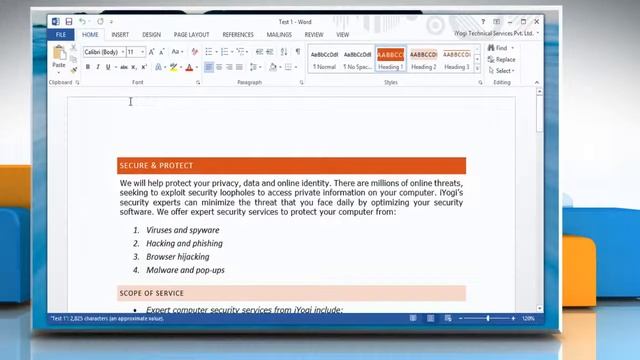Switch to the MAILINGS tab

coord(279,35)
